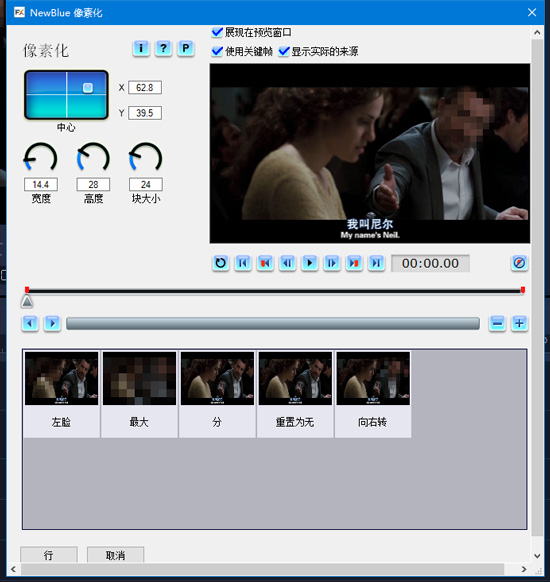Image resolution: width=550 pixels, height=582 pixels.
Task: Click the 宽度 rotary knob
Action: pyautogui.click(x=40, y=158)
